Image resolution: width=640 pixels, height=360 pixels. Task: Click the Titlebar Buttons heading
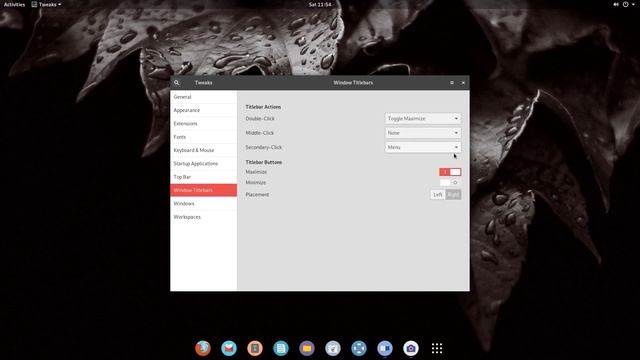[x=264, y=162]
